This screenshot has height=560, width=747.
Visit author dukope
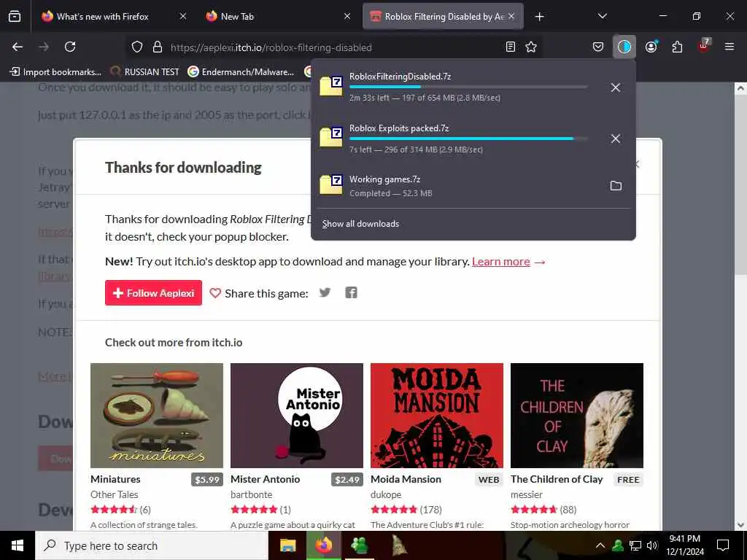(x=386, y=495)
